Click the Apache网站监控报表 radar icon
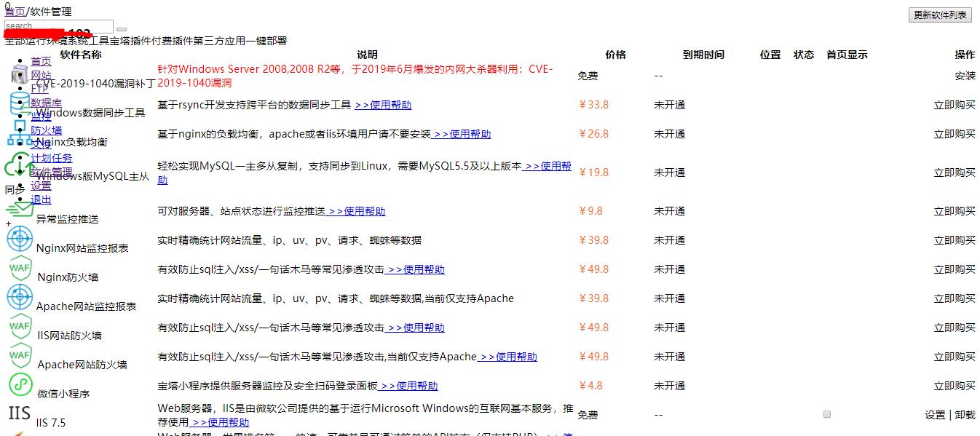Screen dimensions: 980x436 (20, 298)
